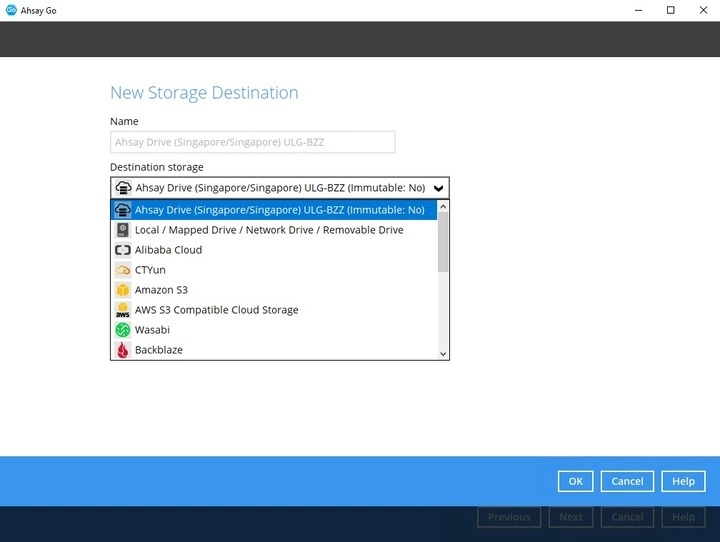This screenshot has height=542, width=720.
Task: Select Backblaze destination entry
Action: click(x=274, y=350)
